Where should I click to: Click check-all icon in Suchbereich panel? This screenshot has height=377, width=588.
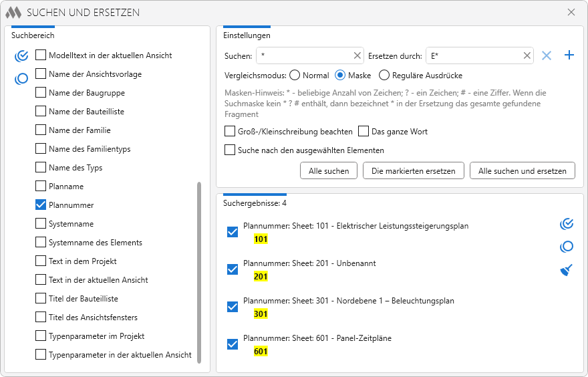[x=21, y=56]
